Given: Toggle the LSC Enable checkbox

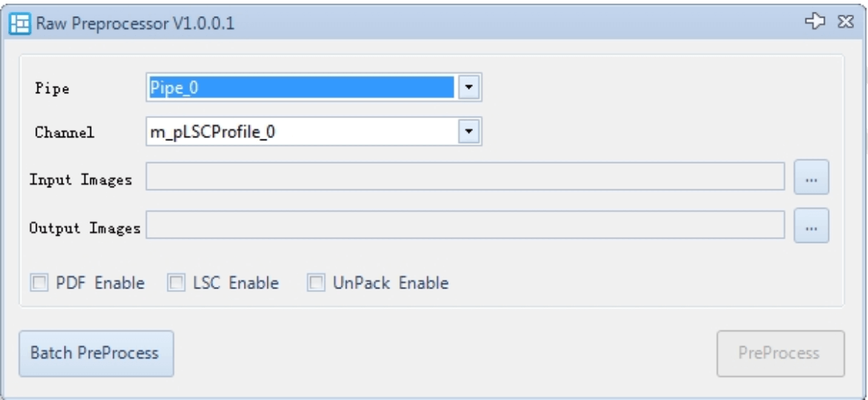Looking at the screenshot, I should pos(176,283).
